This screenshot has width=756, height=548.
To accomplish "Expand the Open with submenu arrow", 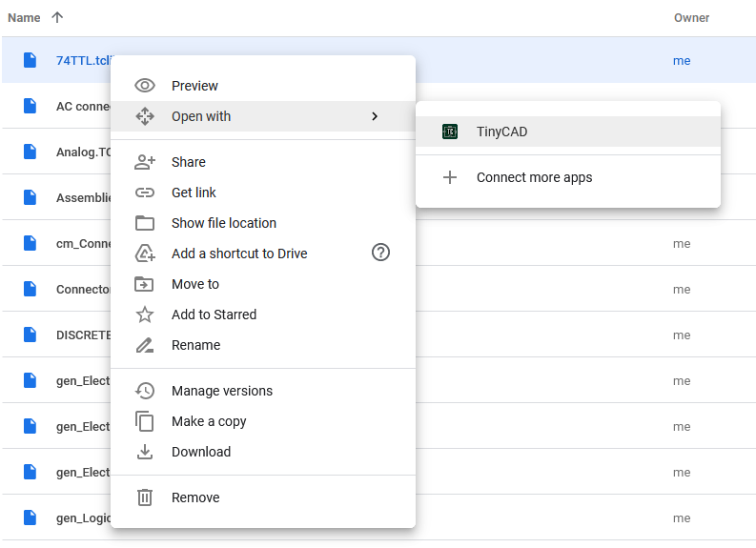I will point(375,116).
